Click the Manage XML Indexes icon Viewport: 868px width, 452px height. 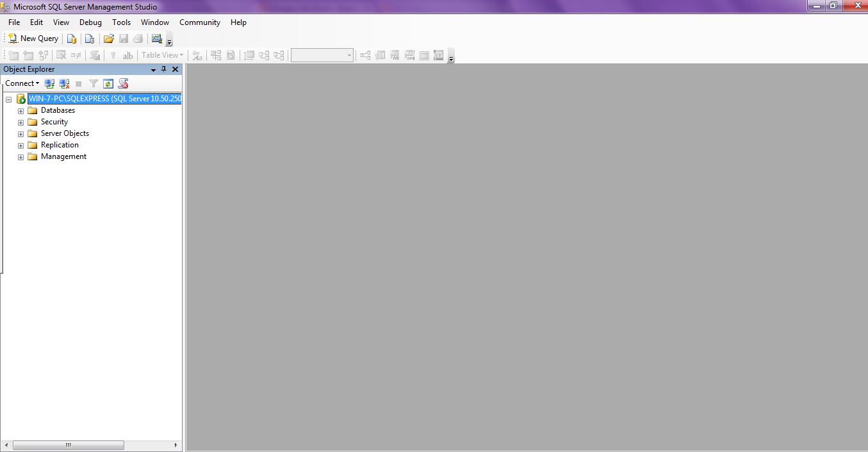pos(409,55)
